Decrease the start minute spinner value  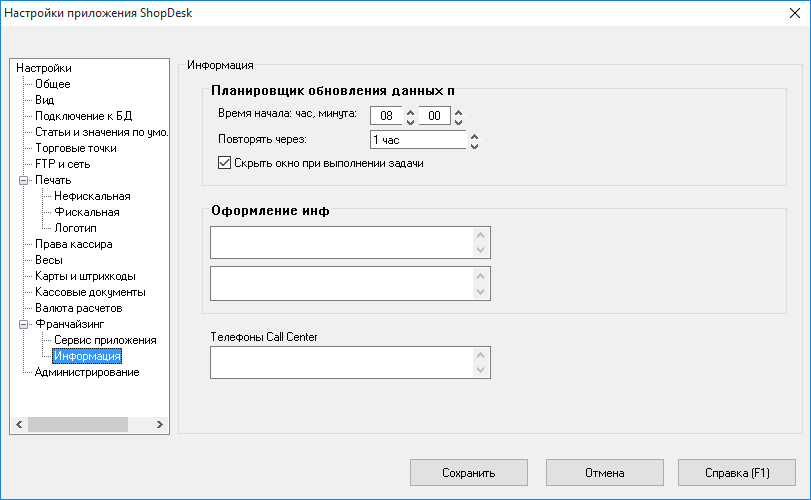coord(458,121)
